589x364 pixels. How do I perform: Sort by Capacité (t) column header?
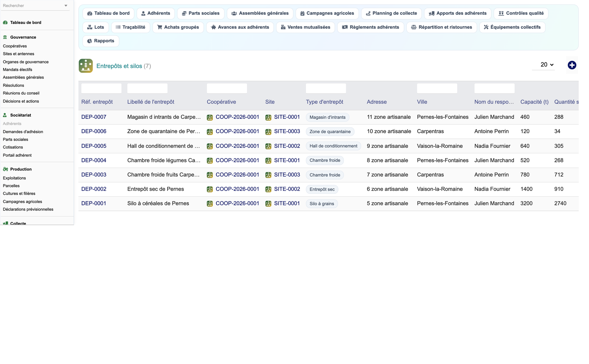[x=535, y=102]
